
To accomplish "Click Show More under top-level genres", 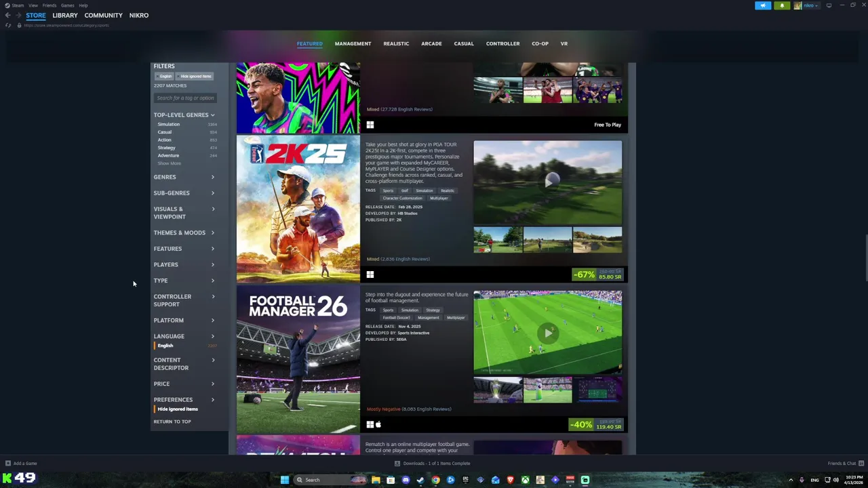I will tap(169, 163).
